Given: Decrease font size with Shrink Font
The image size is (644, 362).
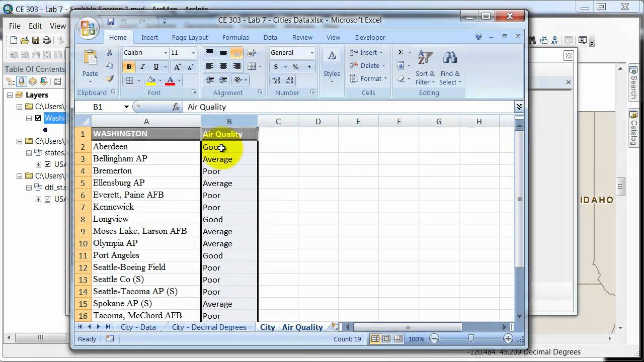Looking at the screenshot, I should click(190, 67).
